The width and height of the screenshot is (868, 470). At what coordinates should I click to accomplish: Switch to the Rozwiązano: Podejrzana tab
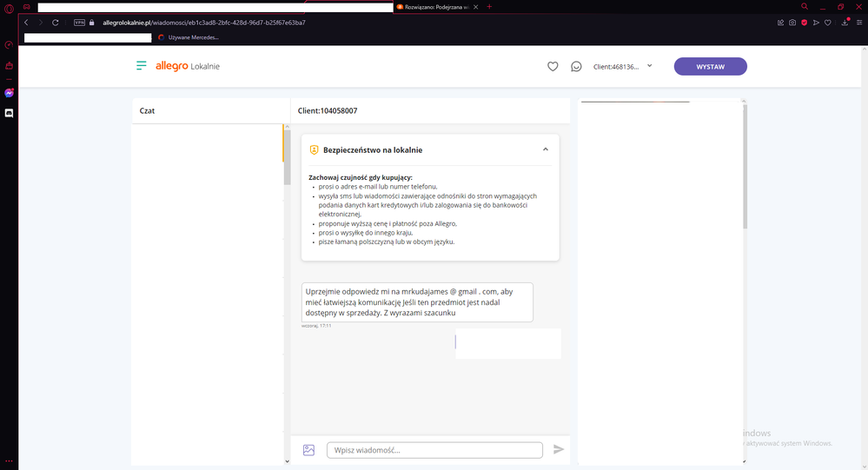click(x=433, y=7)
